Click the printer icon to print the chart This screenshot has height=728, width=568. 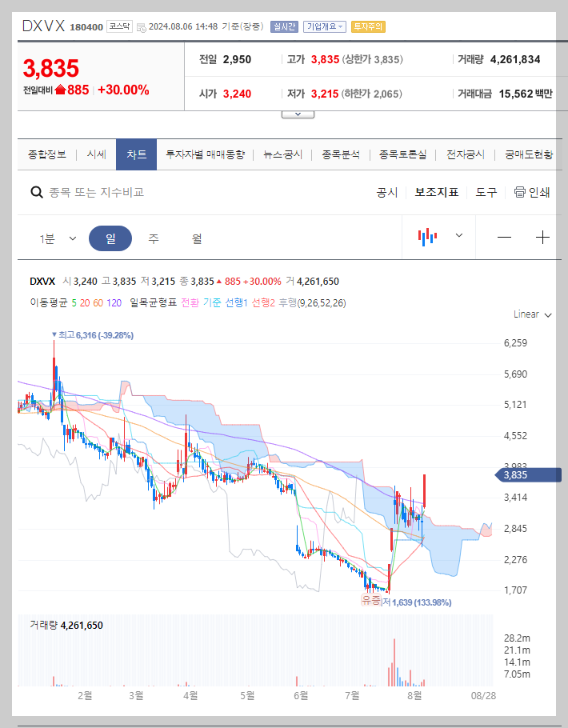click(522, 192)
